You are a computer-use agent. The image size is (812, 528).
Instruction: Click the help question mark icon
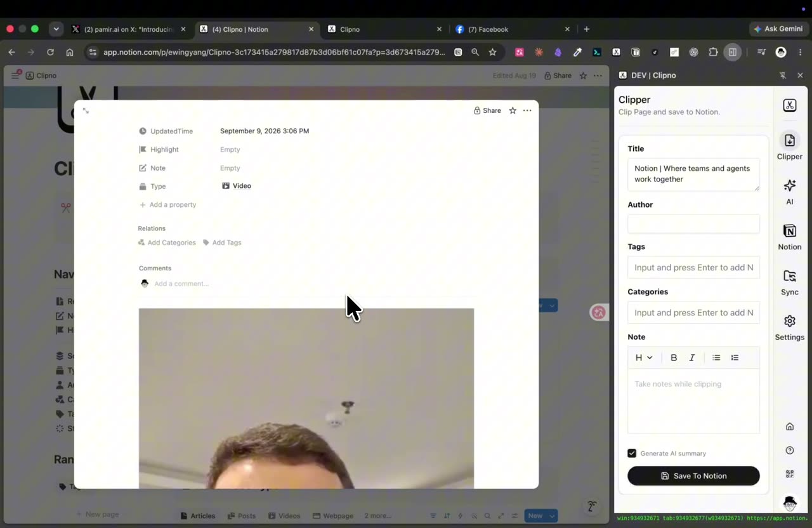pyautogui.click(x=789, y=451)
